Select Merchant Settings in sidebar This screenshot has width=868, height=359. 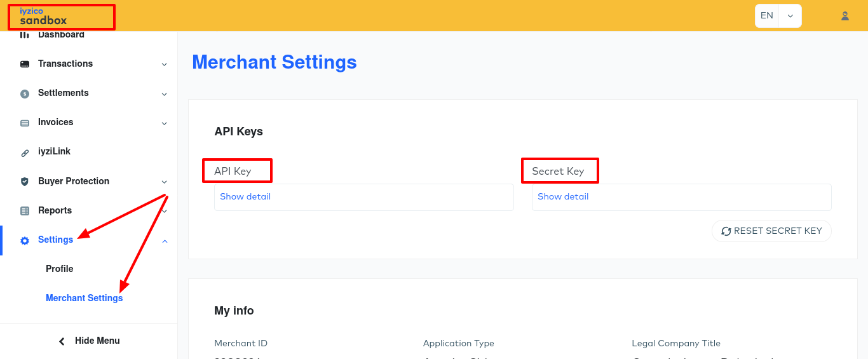click(x=84, y=298)
